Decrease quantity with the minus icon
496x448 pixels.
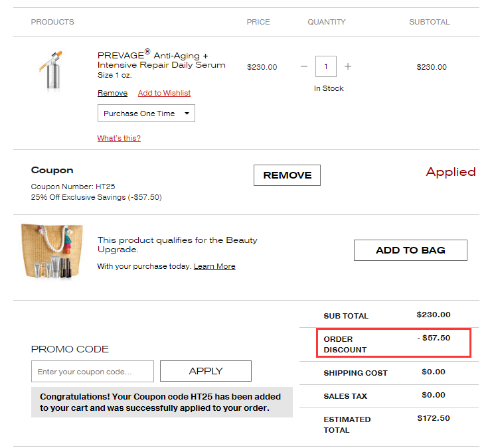tap(304, 66)
